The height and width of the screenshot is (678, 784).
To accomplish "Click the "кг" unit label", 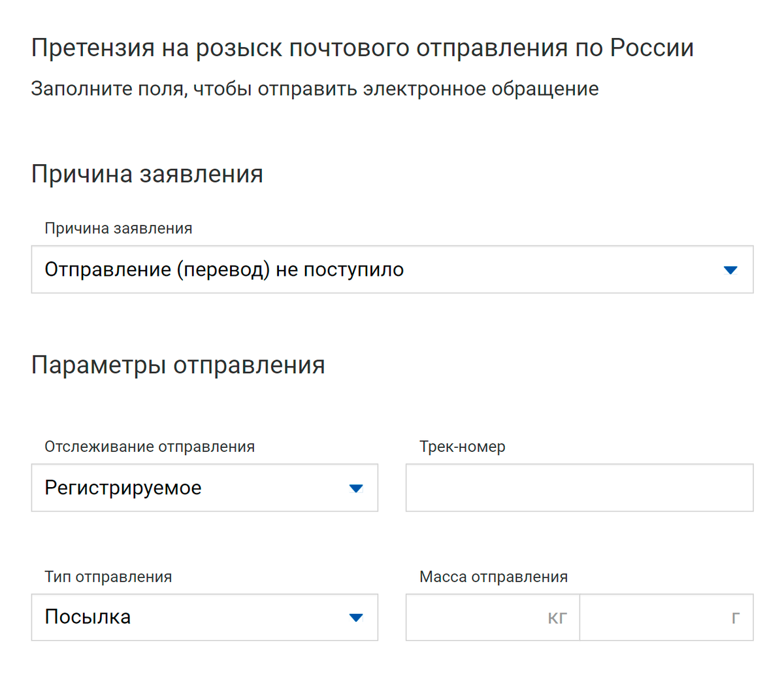I will click(557, 618).
